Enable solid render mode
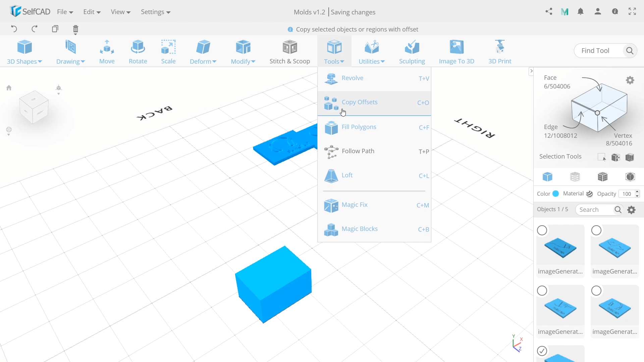The height and width of the screenshot is (362, 644). pos(547,177)
